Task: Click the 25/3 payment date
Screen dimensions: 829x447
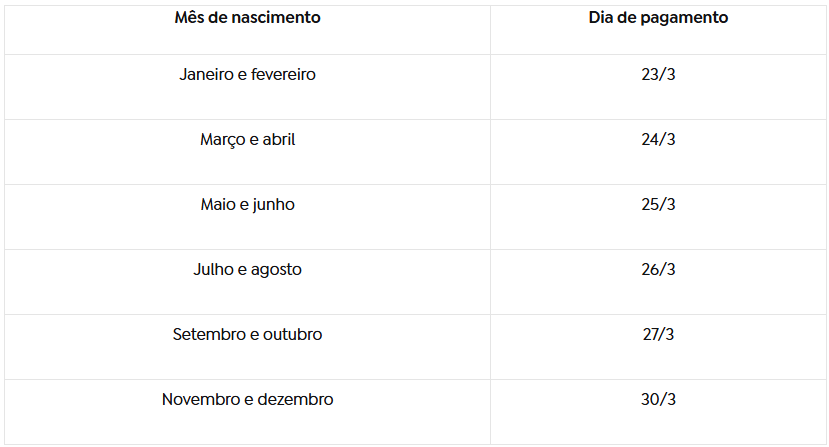Action: pos(658,205)
